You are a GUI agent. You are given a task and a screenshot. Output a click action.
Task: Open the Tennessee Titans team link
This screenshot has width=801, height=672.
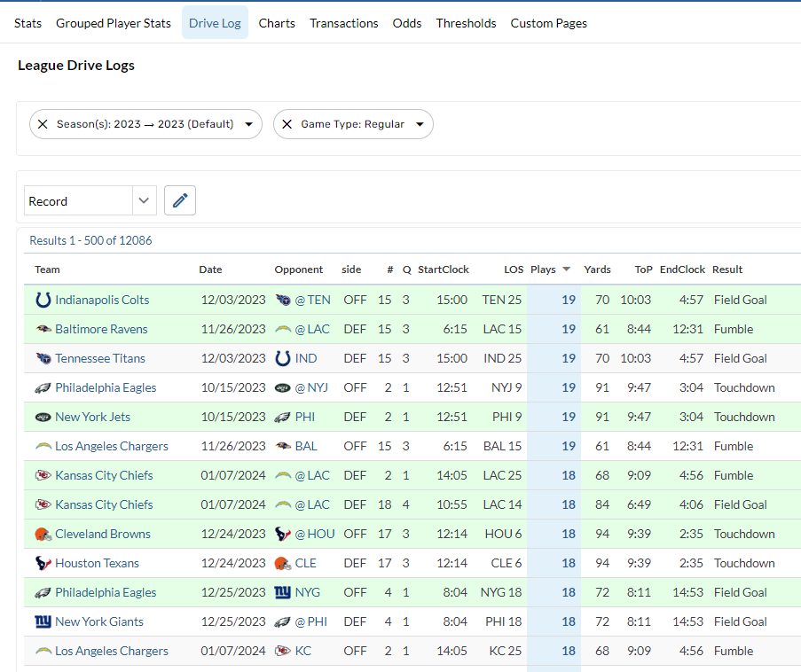point(100,358)
